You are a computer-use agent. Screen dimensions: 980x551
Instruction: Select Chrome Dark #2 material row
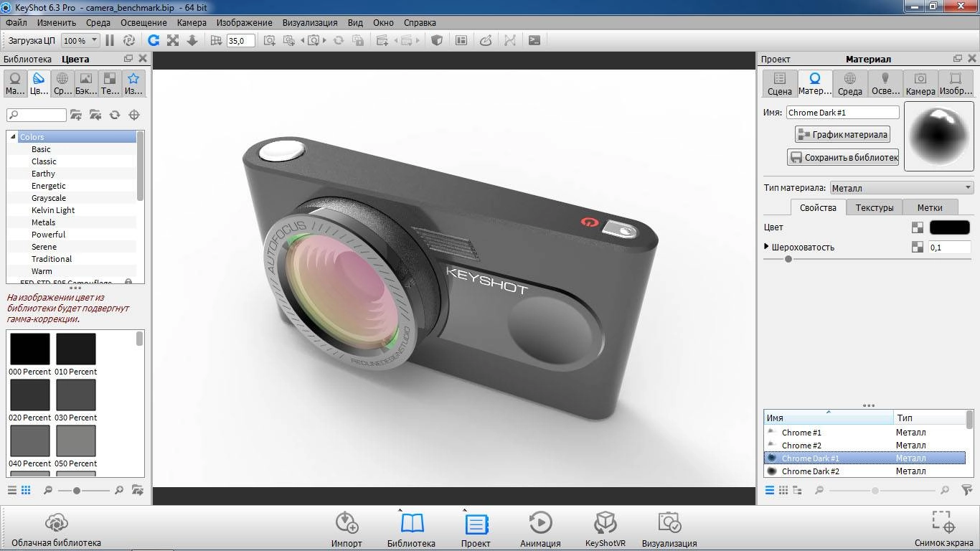(x=865, y=471)
